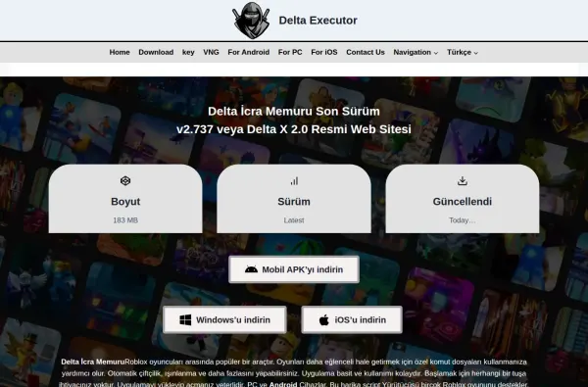Open the VNG page in navigation
The image size is (588, 387).
pos(211,53)
